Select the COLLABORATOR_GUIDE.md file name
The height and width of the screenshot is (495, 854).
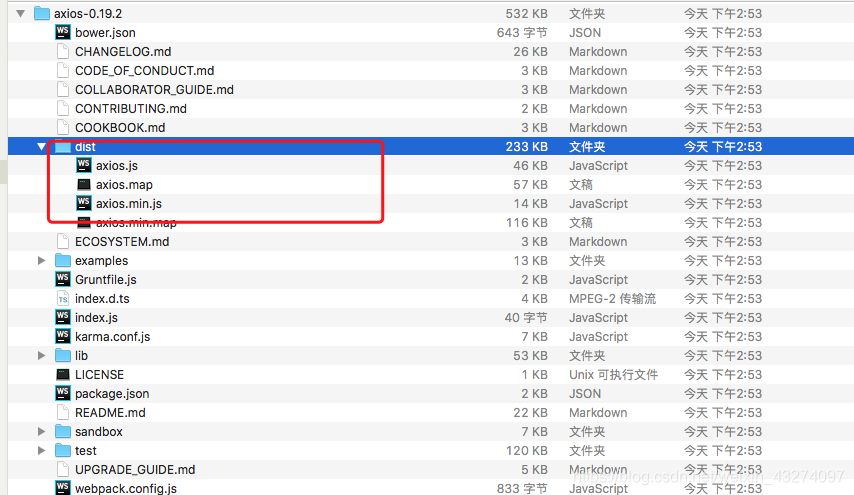point(154,90)
